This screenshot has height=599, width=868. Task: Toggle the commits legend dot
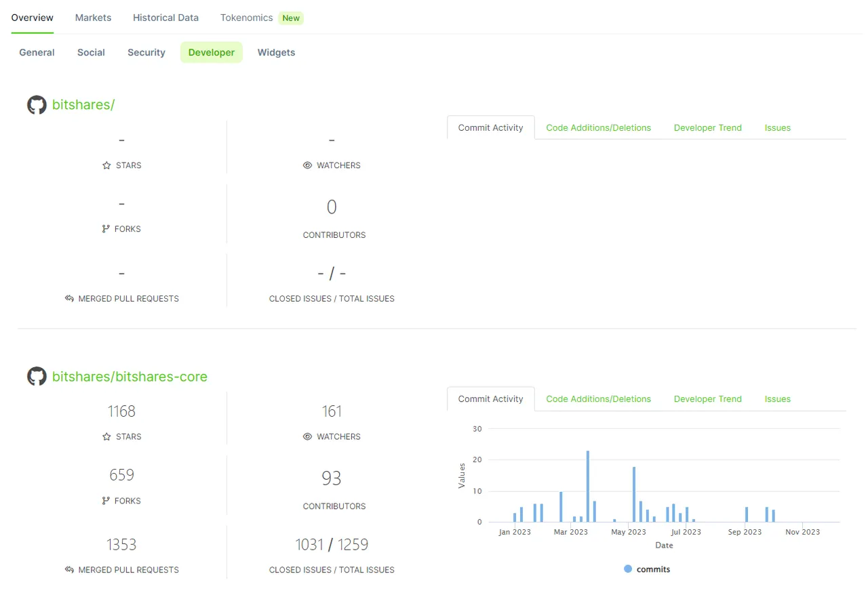coord(627,569)
